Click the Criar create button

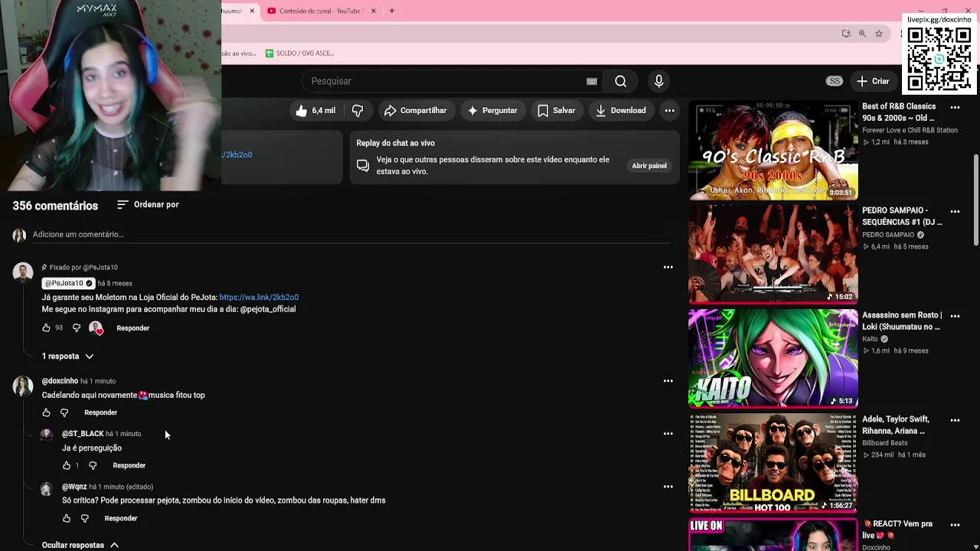pos(873,81)
